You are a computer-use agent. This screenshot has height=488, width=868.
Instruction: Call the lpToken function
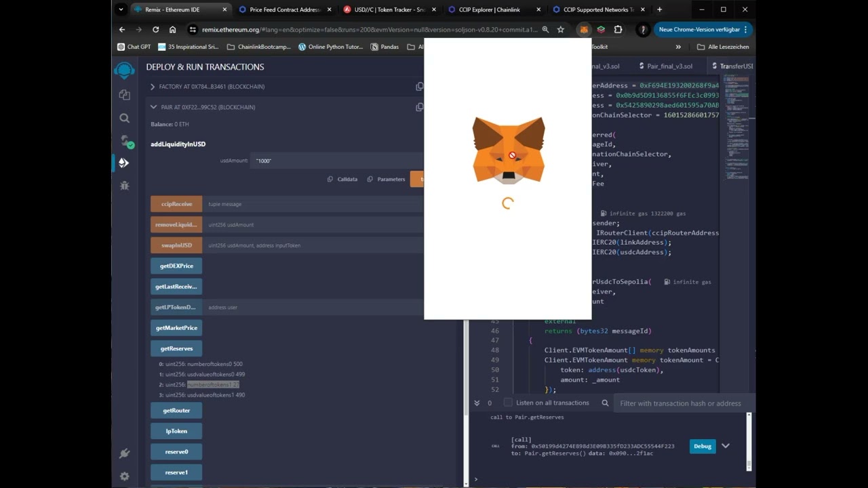pos(176,431)
